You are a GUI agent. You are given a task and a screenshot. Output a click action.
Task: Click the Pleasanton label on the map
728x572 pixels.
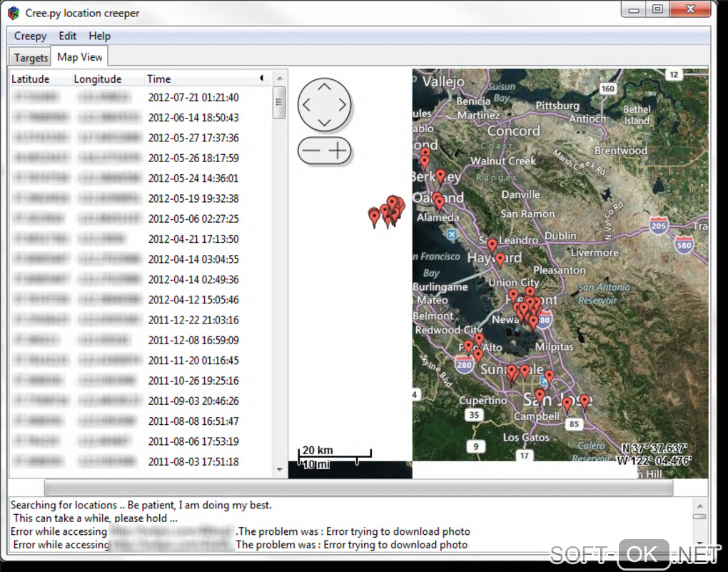pyautogui.click(x=560, y=270)
